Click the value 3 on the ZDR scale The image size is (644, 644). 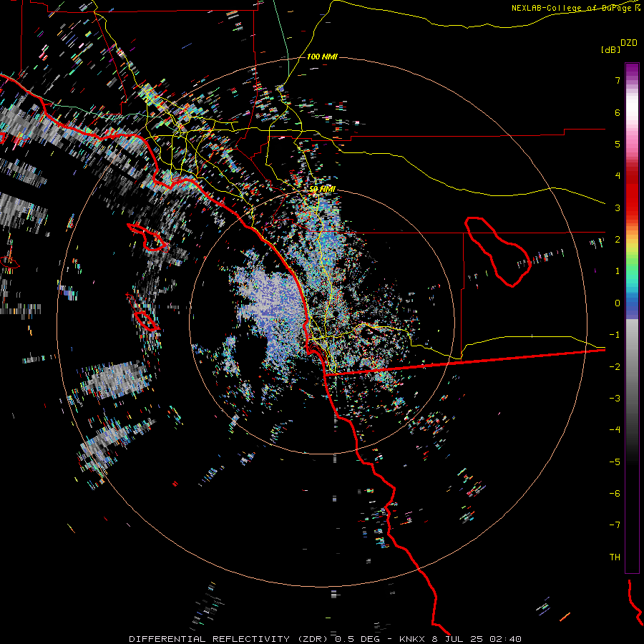pos(618,208)
